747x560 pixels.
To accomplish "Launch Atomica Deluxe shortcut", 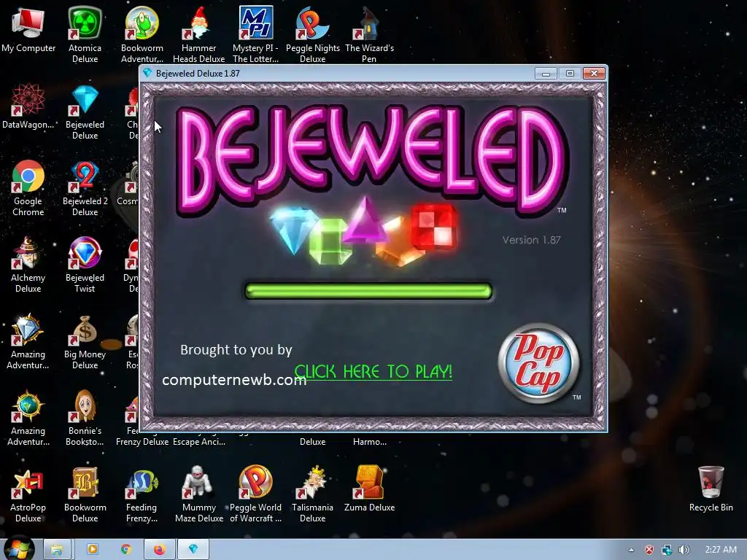I will pos(85,34).
